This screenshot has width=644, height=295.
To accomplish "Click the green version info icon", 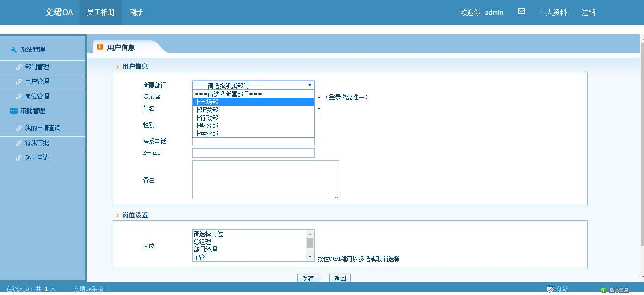I will coord(604,290).
